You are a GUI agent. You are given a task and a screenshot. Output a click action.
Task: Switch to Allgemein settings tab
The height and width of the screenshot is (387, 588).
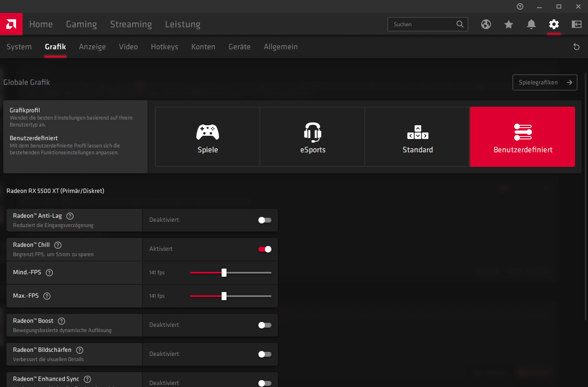(x=281, y=47)
